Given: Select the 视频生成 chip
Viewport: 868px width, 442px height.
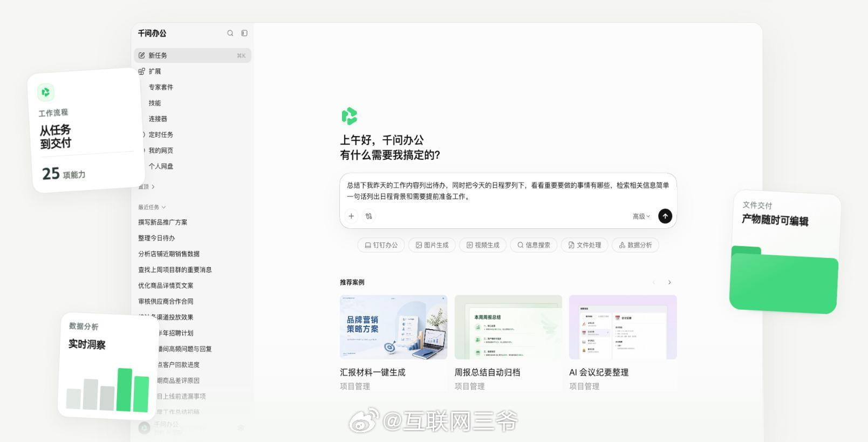Looking at the screenshot, I should pyautogui.click(x=483, y=245).
